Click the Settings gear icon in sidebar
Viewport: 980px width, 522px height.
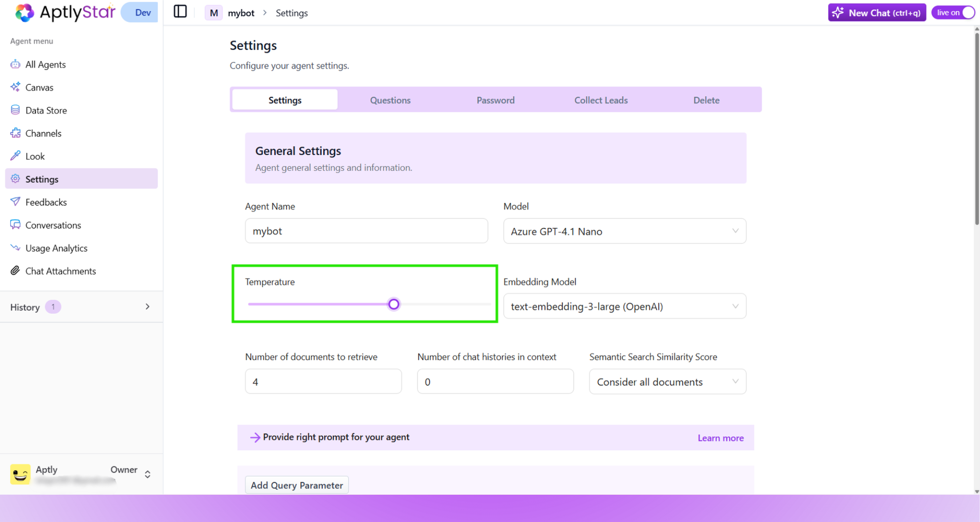[x=15, y=179]
